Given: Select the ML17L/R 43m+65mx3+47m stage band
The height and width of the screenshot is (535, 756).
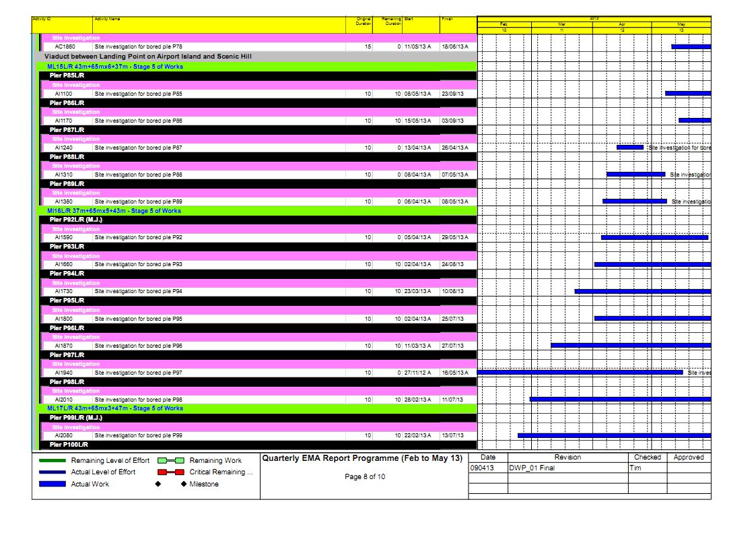Looking at the screenshot, I should click(x=256, y=408).
